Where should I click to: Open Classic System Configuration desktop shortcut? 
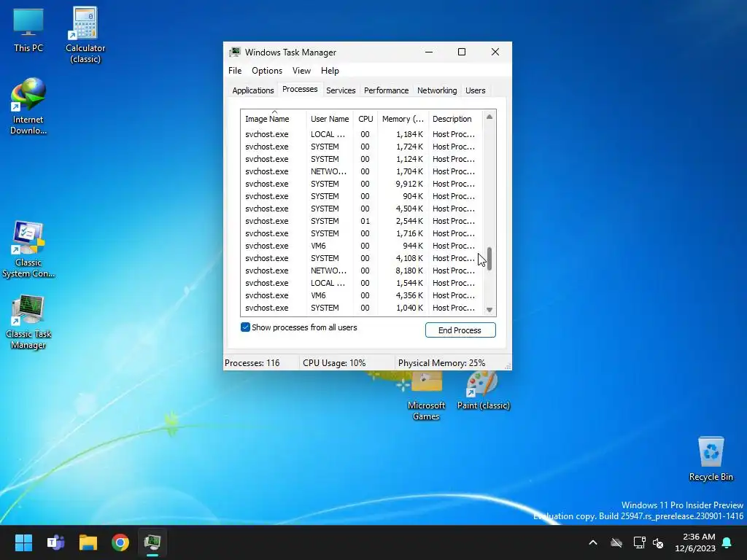point(28,249)
